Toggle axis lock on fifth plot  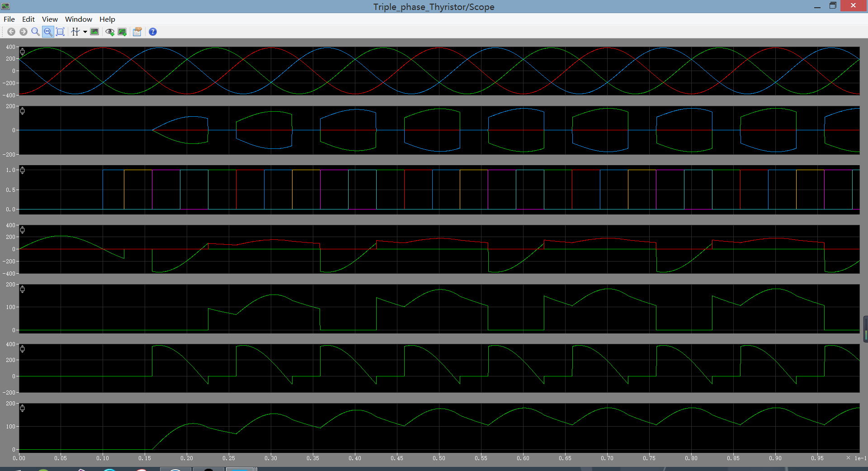pyautogui.click(x=22, y=289)
